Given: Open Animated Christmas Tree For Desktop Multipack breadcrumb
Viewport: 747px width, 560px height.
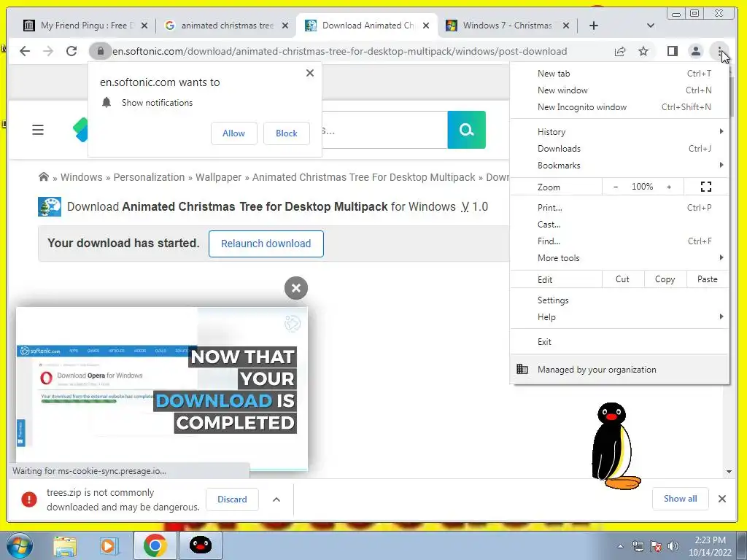Looking at the screenshot, I should click(x=363, y=177).
